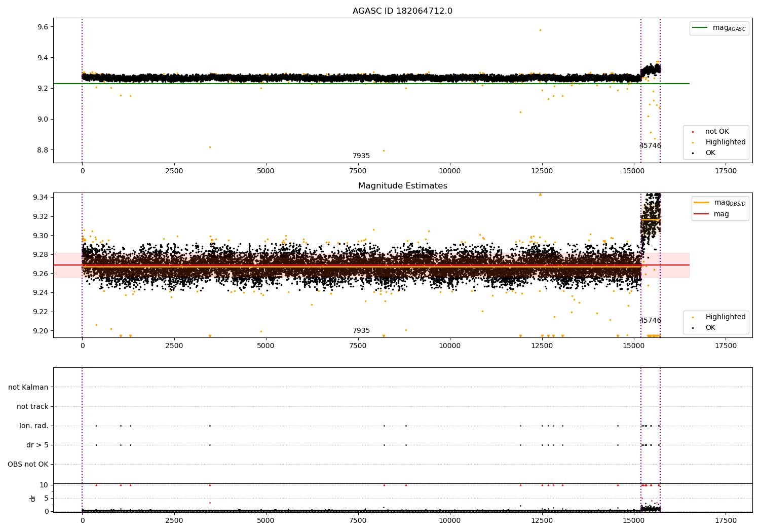The width and height of the screenshot is (760, 532).
Task: Click the '9.30' y-axis tick label
Action: pos(41,236)
